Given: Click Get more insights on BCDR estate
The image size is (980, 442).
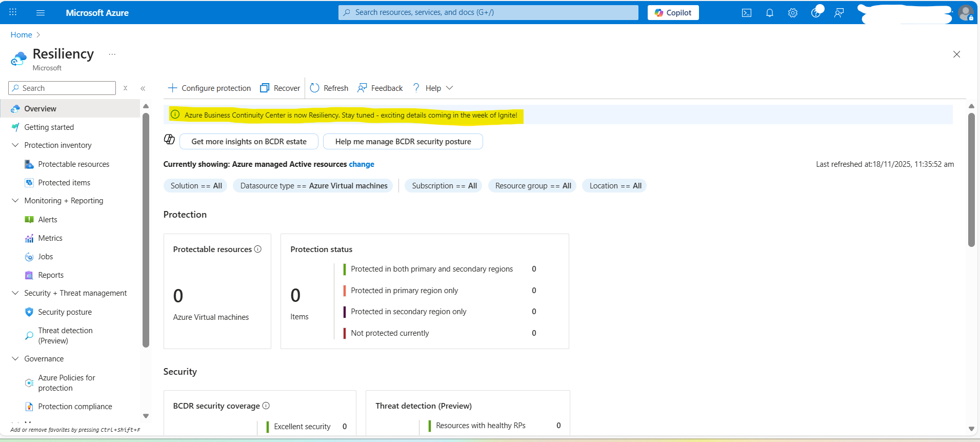Looking at the screenshot, I should [249, 142].
